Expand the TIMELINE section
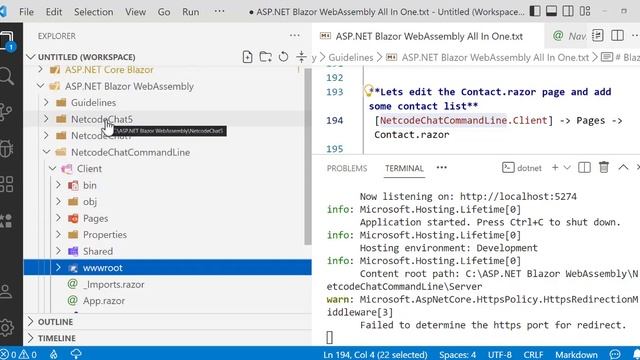Screen dimensions: 640x360 point(31,338)
